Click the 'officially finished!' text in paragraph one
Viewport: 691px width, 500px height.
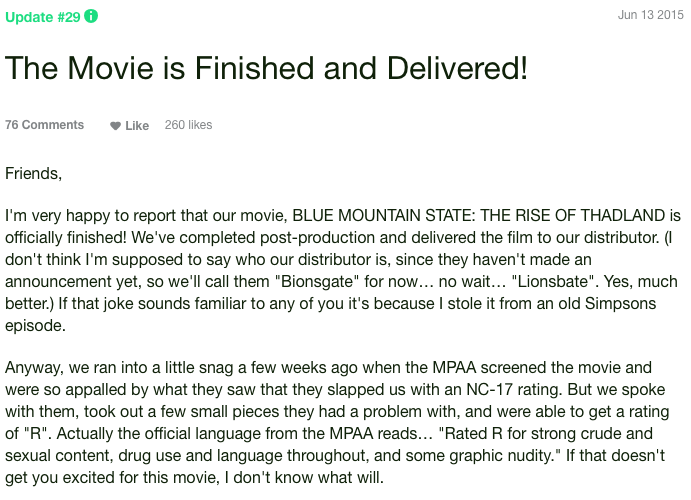pyautogui.click(x=66, y=237)
